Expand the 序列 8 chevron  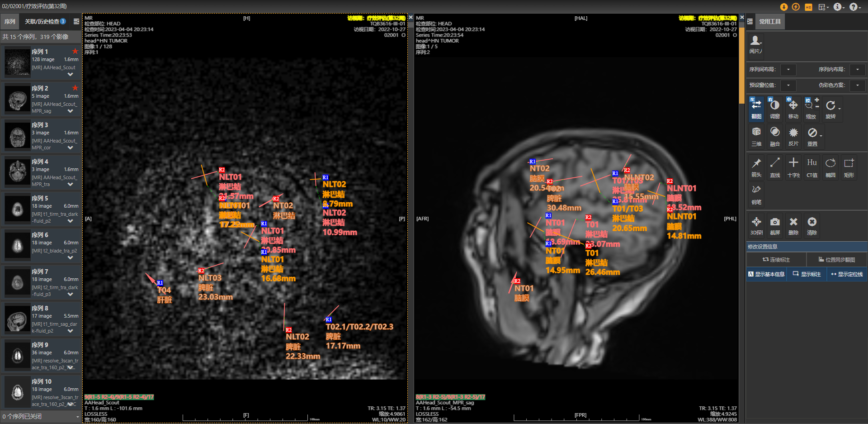tap(70, 331)
